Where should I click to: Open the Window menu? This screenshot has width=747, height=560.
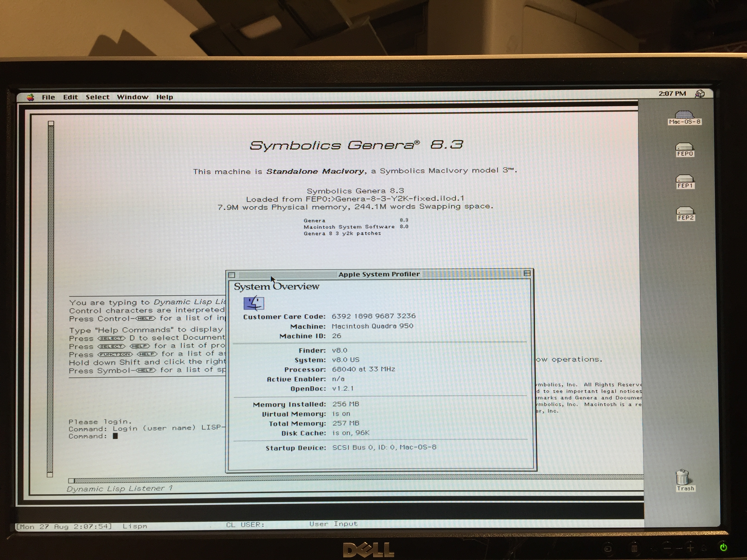tap(132, 97)
